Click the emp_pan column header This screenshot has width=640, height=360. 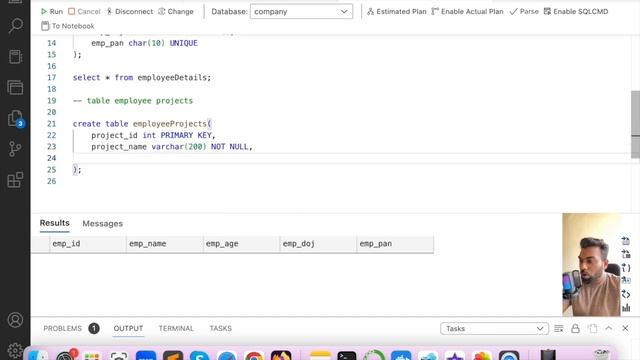[x=395, y=244]
